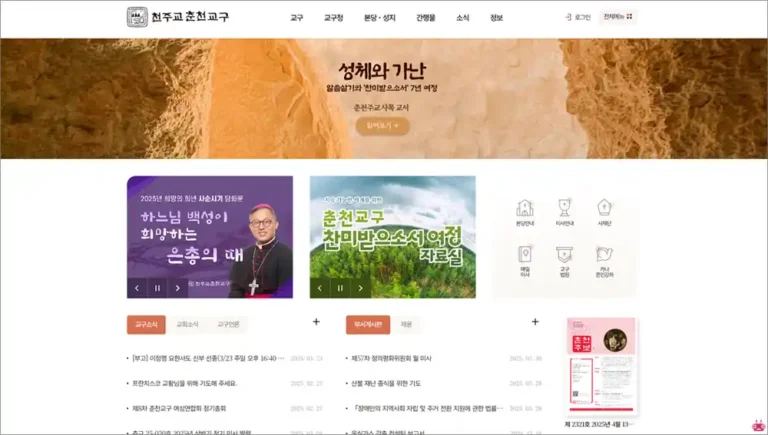The height and width of the screenshot is (435, 768).
Task: Pause the purple banner slideshow
Action: tap(157, 288)
